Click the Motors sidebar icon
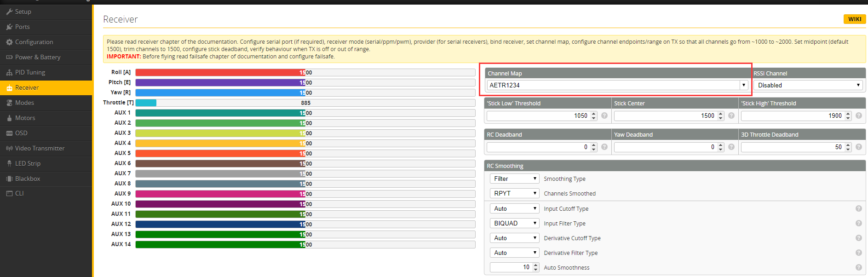The height and width of the screenshot is (277, 868). pos(9,118)
